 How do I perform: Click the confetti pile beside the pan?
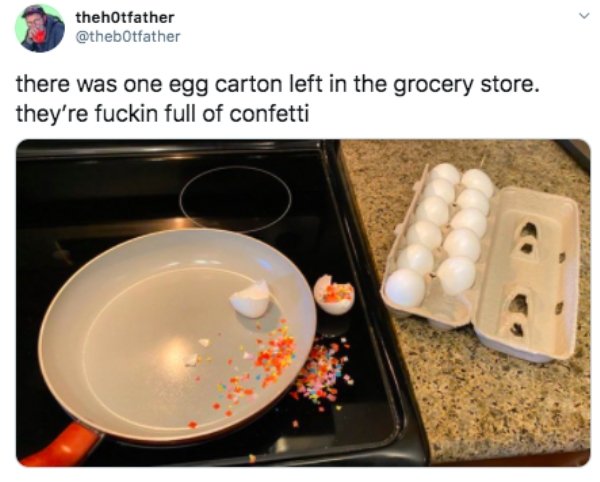[x=325, y=373]
